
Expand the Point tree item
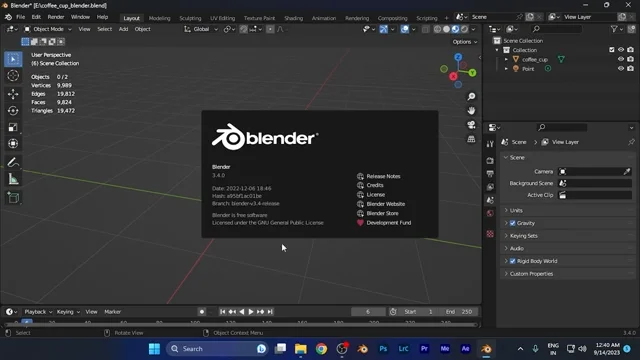click(506, 69)
